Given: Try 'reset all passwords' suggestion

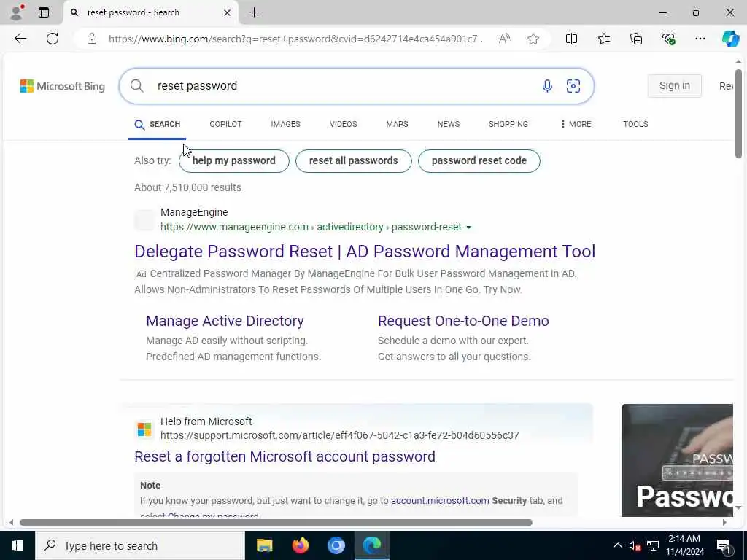Looking at the screenshot, I should (x=354, y=161).
